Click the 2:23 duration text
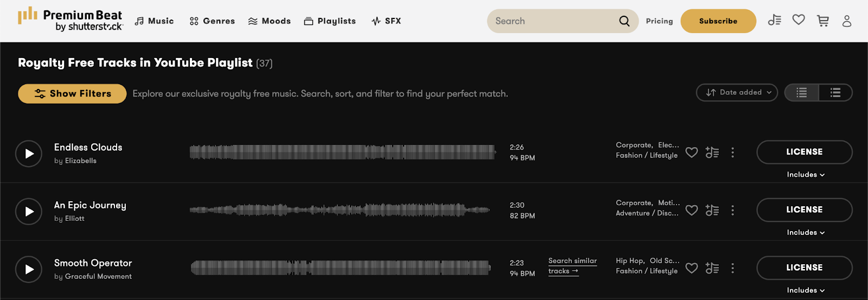Viewport: 868px width, 300px height. pos(517,263)
